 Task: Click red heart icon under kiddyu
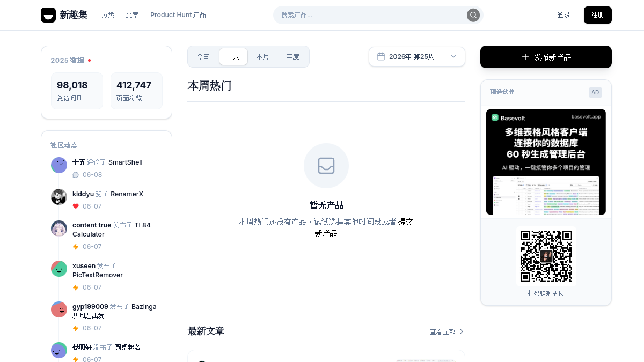tap(76, 206)
